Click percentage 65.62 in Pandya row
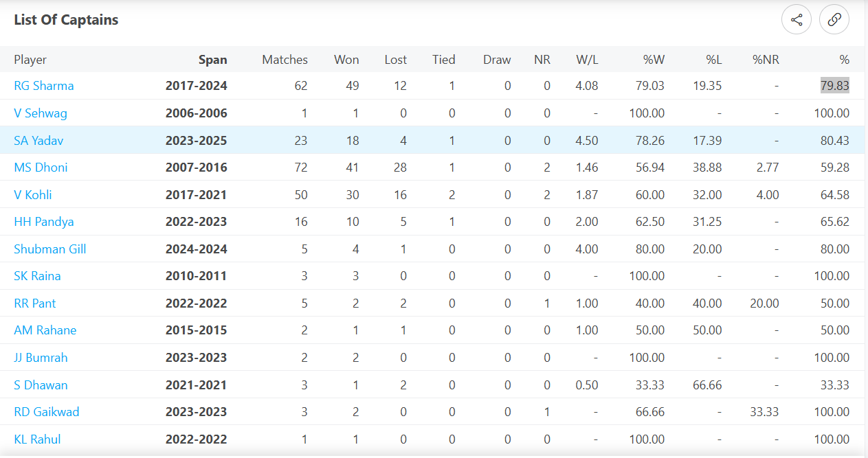The height and width of the screenshot is (458, 868). coord(834,222)
